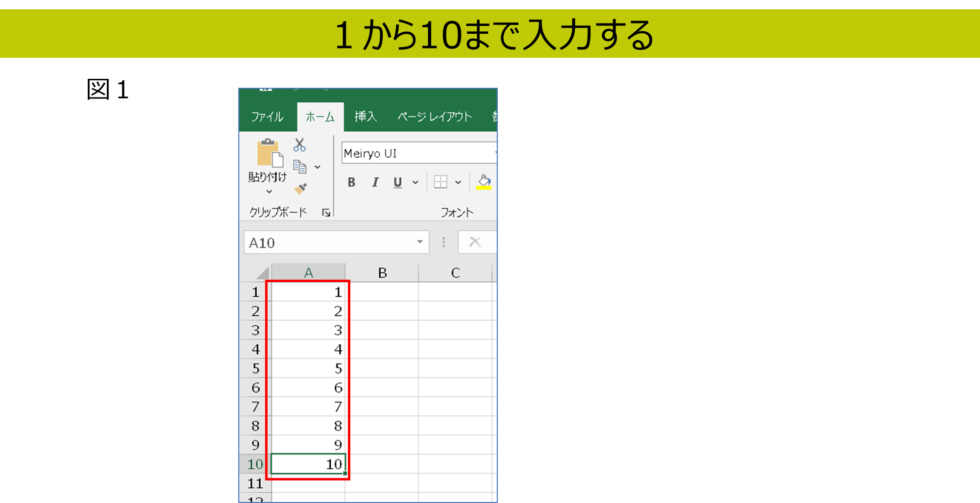Click cell A5 containing 5
Screen dimensions: 980x503
pos(308,368)
